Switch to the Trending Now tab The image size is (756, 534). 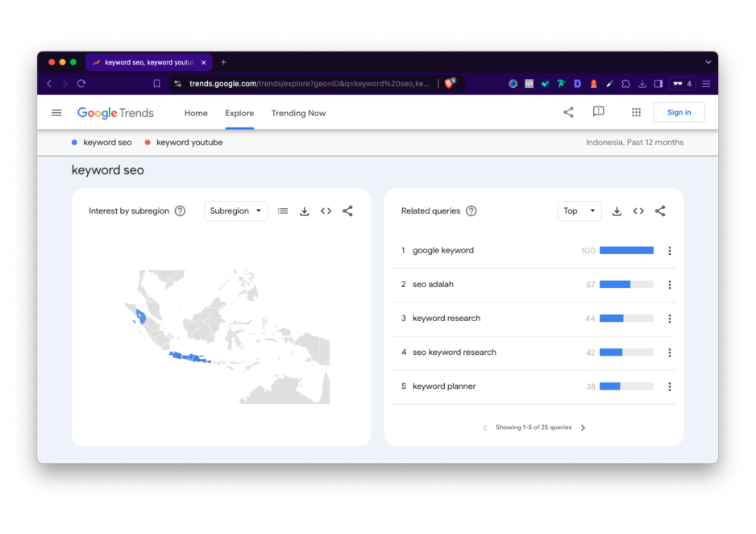pos(298,113)
